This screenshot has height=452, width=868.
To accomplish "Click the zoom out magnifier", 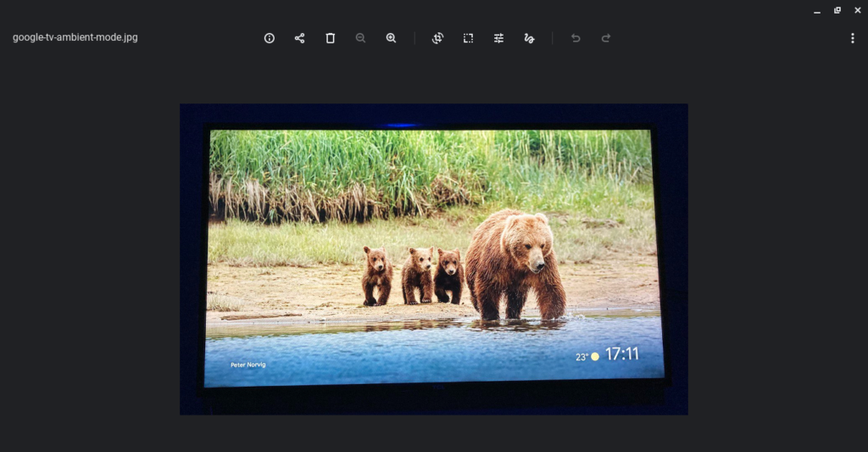I will [x=360, y=38].
